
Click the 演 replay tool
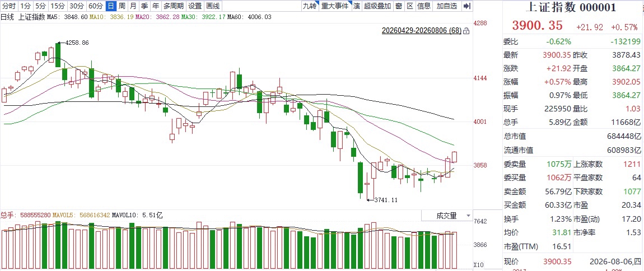coord(357,6)
